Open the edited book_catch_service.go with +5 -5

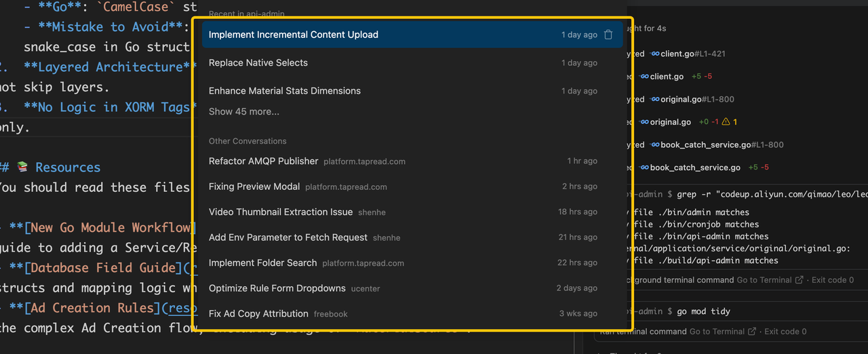click(695, 168)
